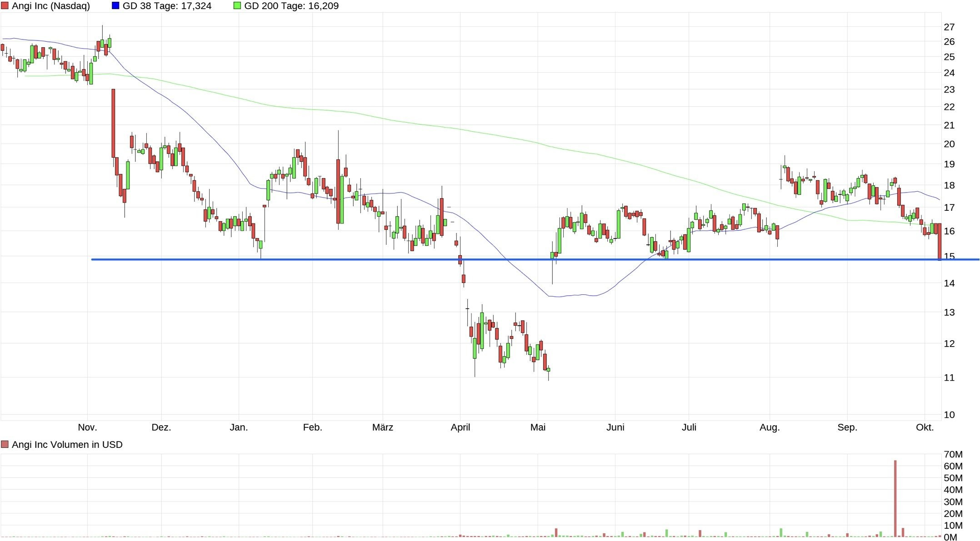Click the April month axis label
The width and height of the screenshot is (980, 541).
point(460,427)
